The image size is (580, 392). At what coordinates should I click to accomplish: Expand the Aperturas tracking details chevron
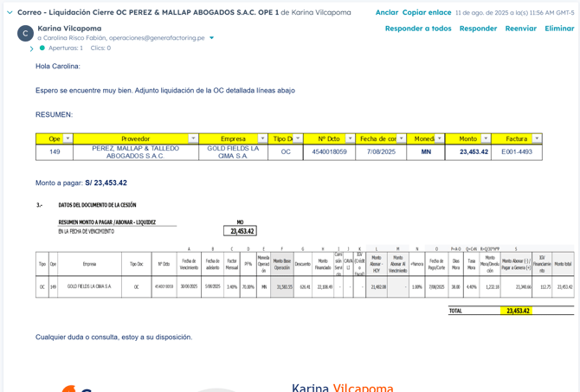tap(31, 48)
